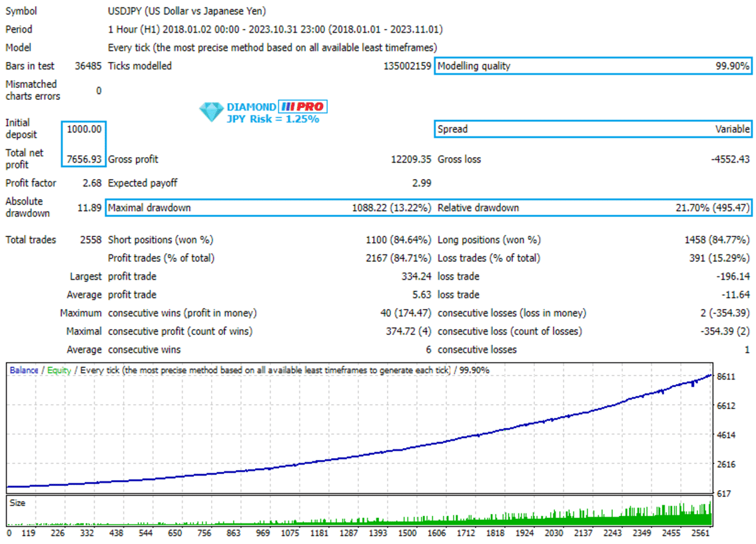Screen dimensions: 756x544
Task: Select the JPY Risk = 1.25% label
Action: (272, 119)
